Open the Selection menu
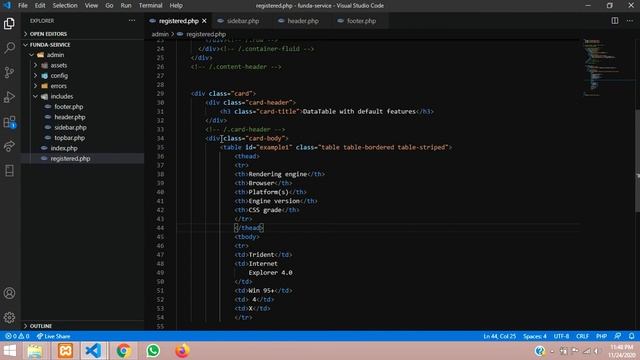This screenshot has width=640, height=360. pyautogui.click(x=65, y=6)
